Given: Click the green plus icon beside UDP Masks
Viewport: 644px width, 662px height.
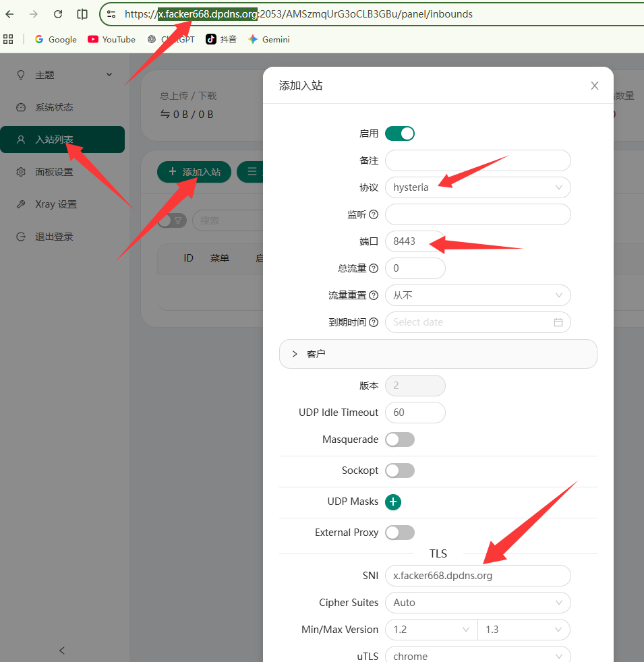Looking at the screenshot, I should (x=393, y=502).
